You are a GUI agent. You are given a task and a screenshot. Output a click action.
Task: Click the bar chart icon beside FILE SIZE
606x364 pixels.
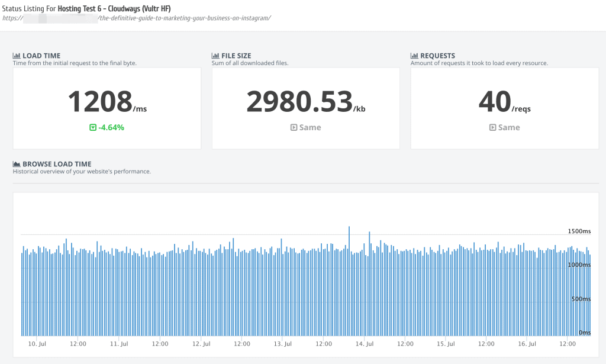coord(215,56)
